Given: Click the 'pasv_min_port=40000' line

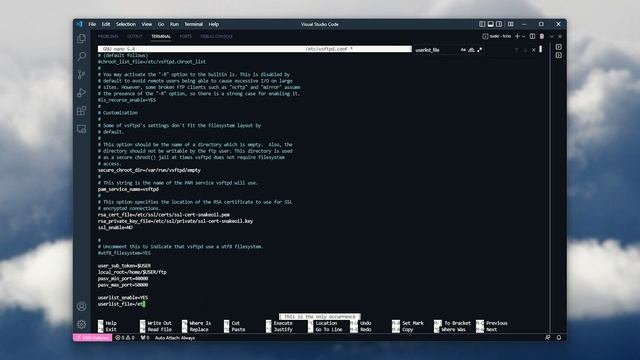Looking at the screenshot, I should click(123, 278).
